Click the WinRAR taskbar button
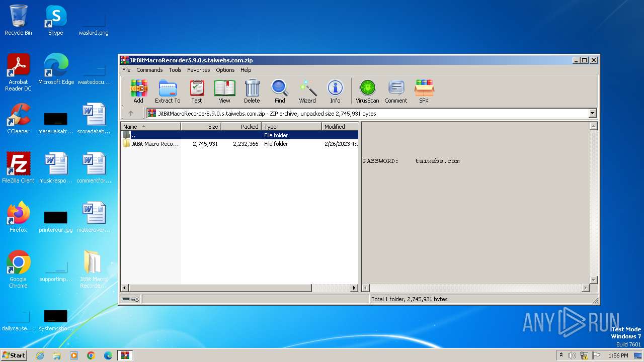 coord(125,355)
